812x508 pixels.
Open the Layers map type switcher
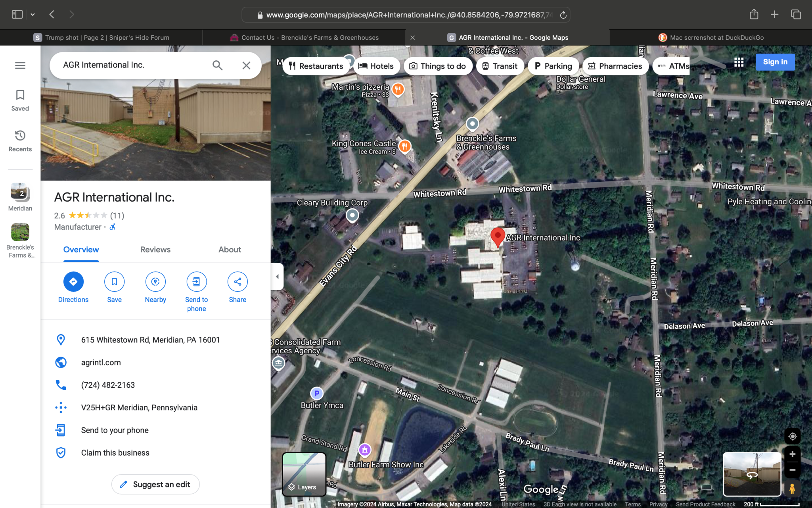pyautogui.click(x=304, y=474)
